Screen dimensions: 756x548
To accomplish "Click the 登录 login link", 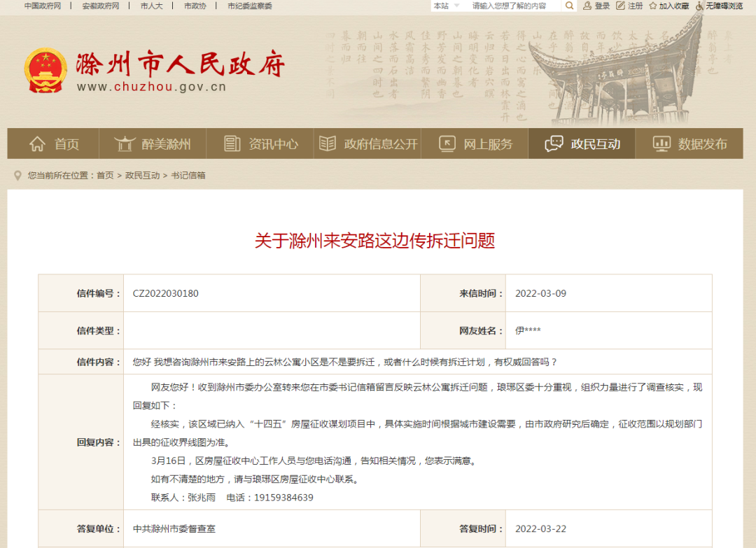I will [602, 6].
